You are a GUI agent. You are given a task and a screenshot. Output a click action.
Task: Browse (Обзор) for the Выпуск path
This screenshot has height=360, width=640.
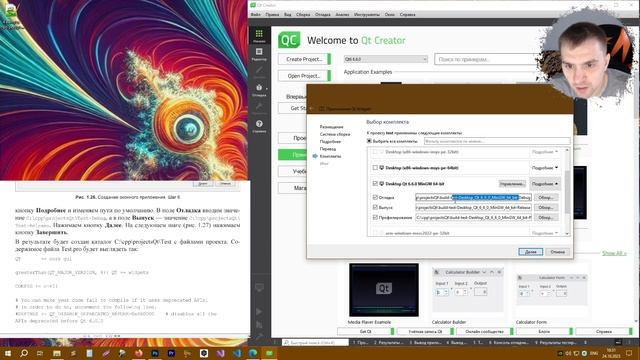coord(546,207)
